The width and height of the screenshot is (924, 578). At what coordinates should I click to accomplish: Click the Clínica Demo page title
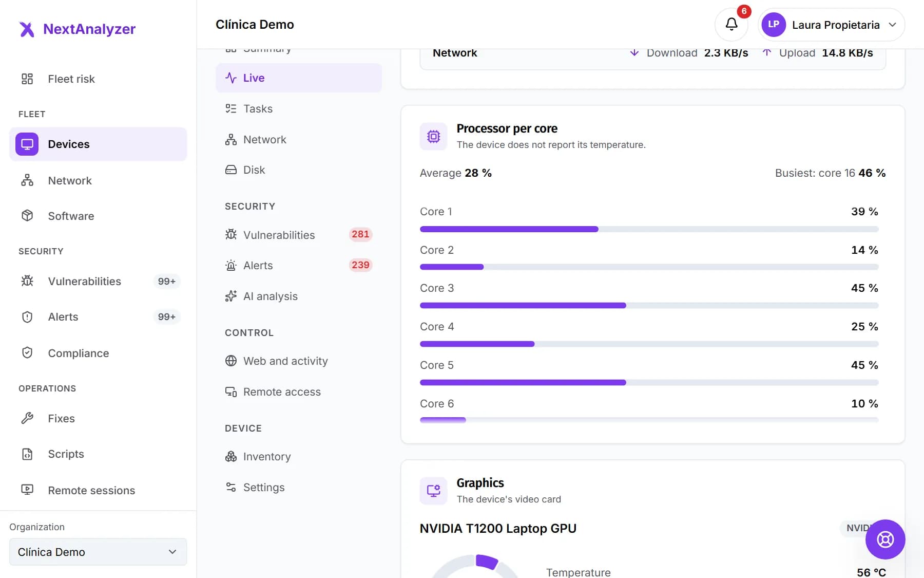pos(255,25)
